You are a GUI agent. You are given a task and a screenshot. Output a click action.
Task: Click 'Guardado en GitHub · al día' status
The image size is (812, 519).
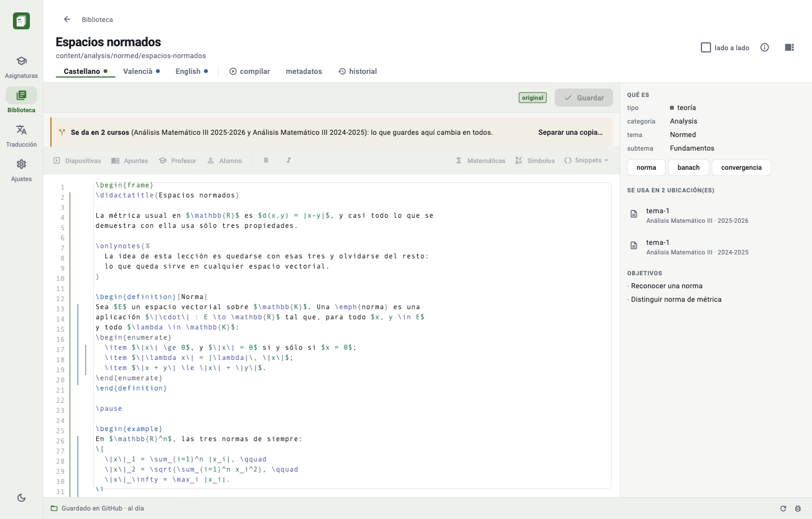tap(97, 508)
